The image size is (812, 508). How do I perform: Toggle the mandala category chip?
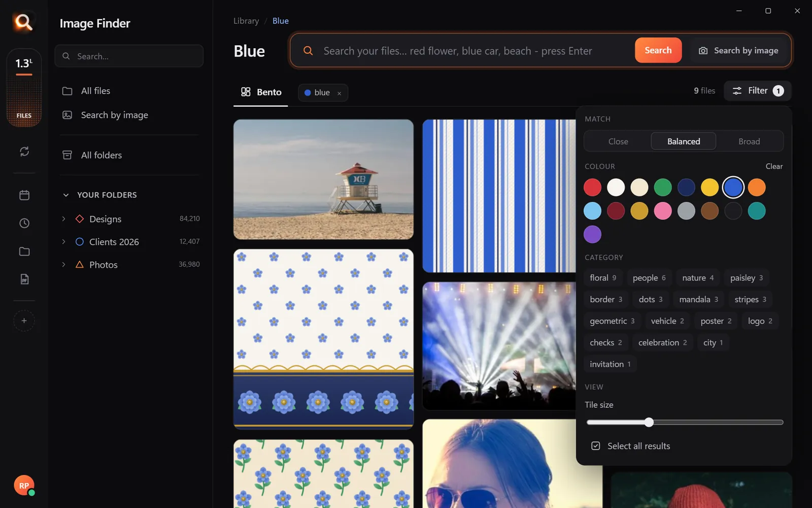point(698,300)
